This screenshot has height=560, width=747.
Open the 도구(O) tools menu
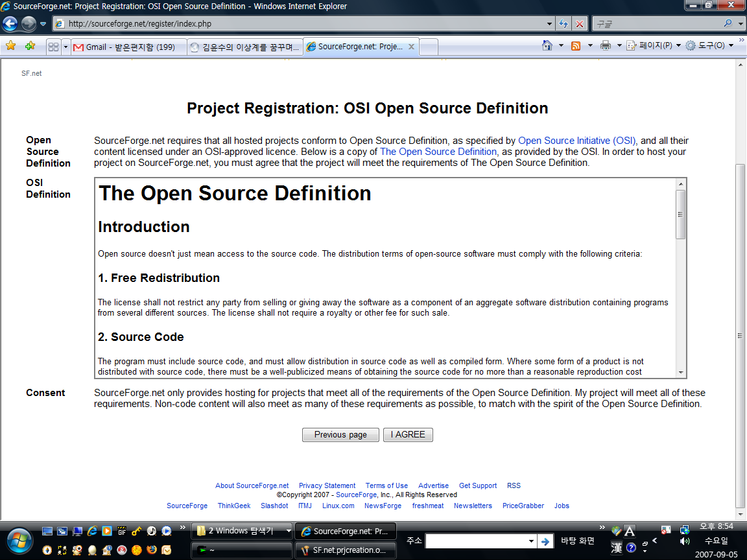point(709,46)
